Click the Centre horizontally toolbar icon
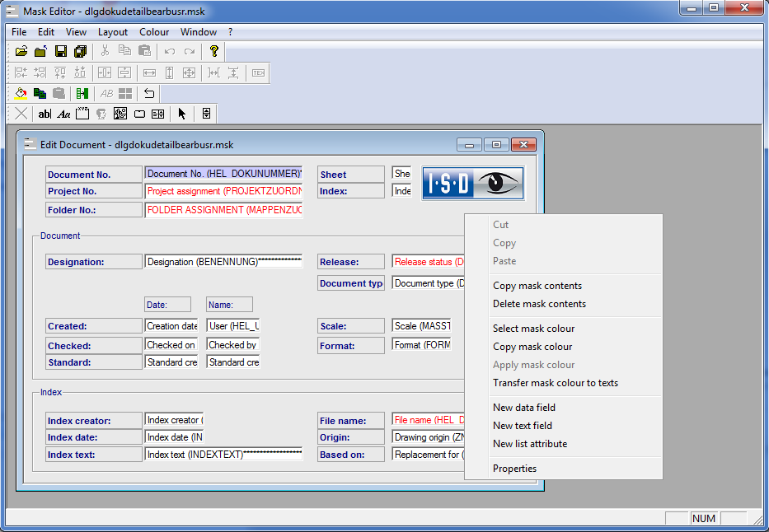 click(x=105, y=73)
